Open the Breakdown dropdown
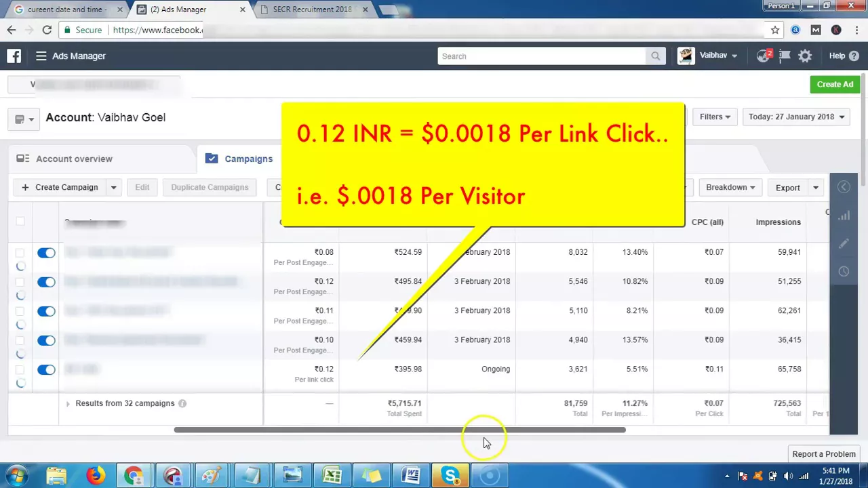The image size is (868, 488). pos(730,188)
